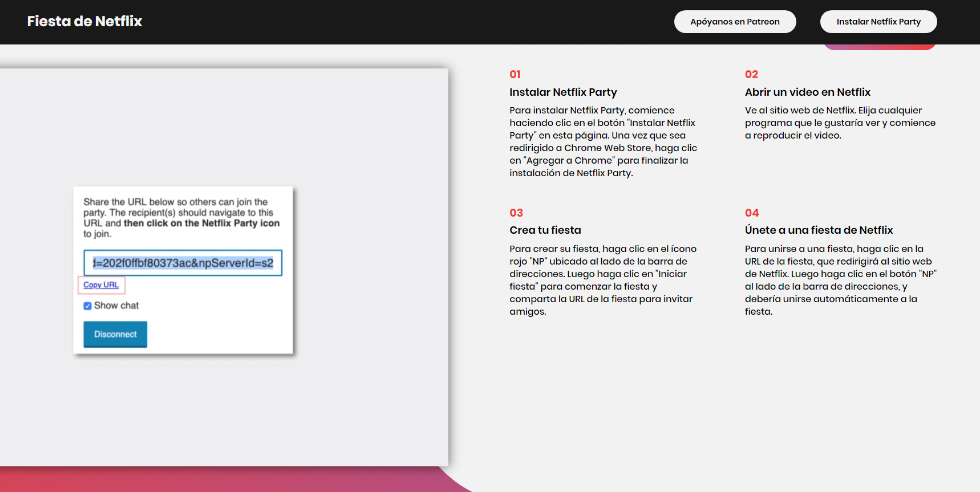Select the Únete a una fiesta de Netflix heading
The width and height of the screenshot is (980, 492).
(x=819, y=230)
